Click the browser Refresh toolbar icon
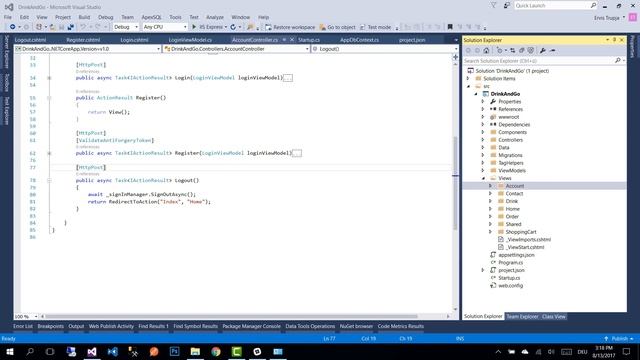This screenshot has width=640, height=360. click(x=233, y=27)
